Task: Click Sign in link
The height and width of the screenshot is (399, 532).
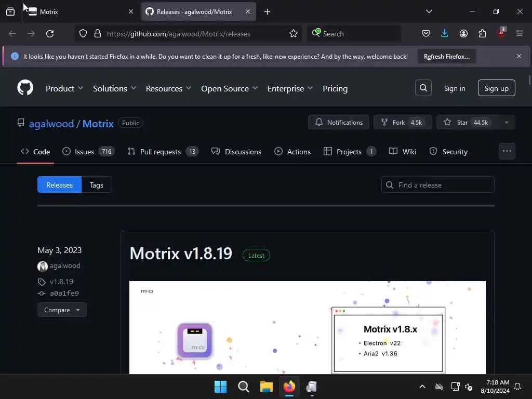Action: [454, 88]
